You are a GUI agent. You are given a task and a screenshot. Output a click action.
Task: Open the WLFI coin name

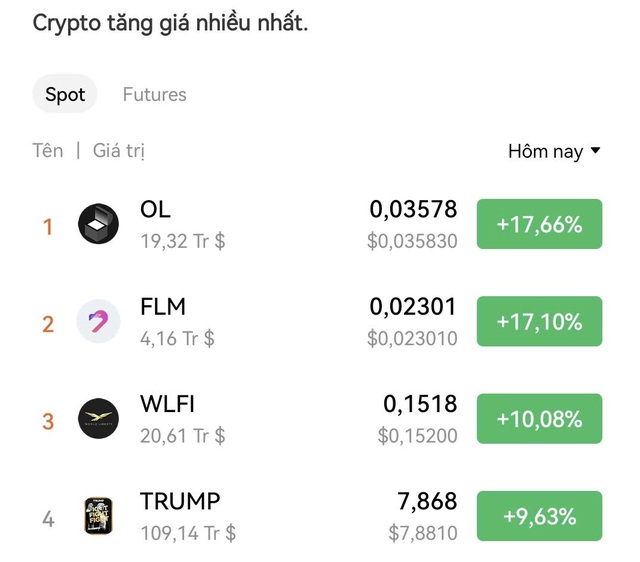click(169, 404)
